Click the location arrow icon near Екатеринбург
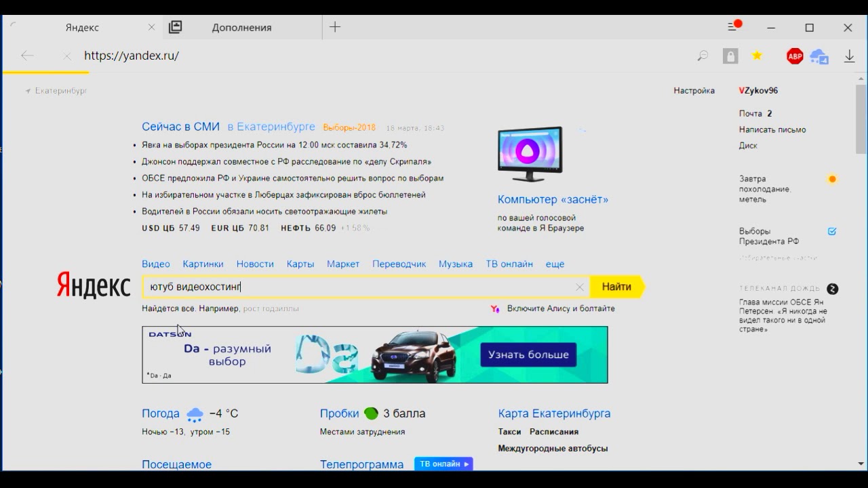Image resolution: width=868 pixels, height=488 pixels. click(28, 91)
